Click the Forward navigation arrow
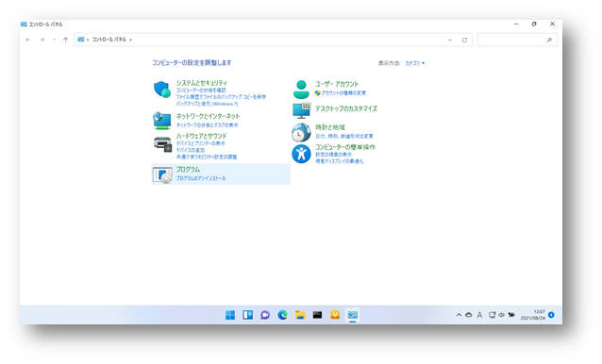The width and height of the screenshot is (602, 364). pos(42,40)
